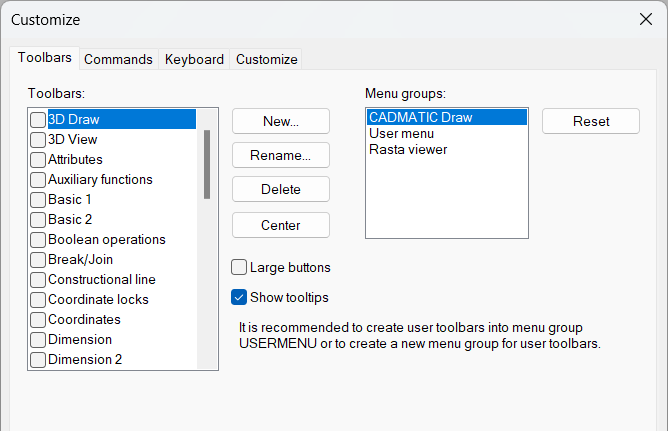668x431 pixels.
Task: Uncheck the Show tooltips checkbox
Action: point(239,297)
